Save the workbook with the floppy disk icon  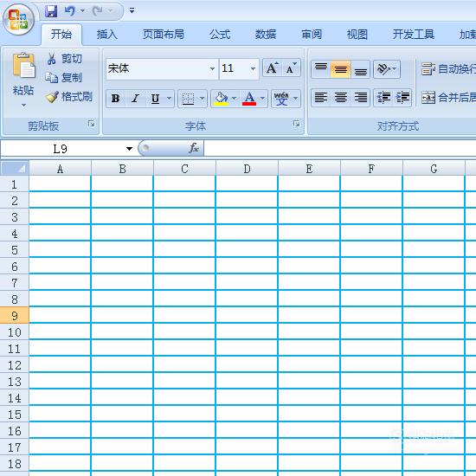click(x=51, y=11)
